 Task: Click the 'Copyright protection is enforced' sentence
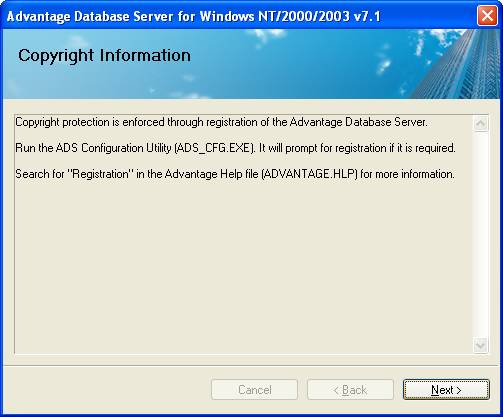[221, 122]
